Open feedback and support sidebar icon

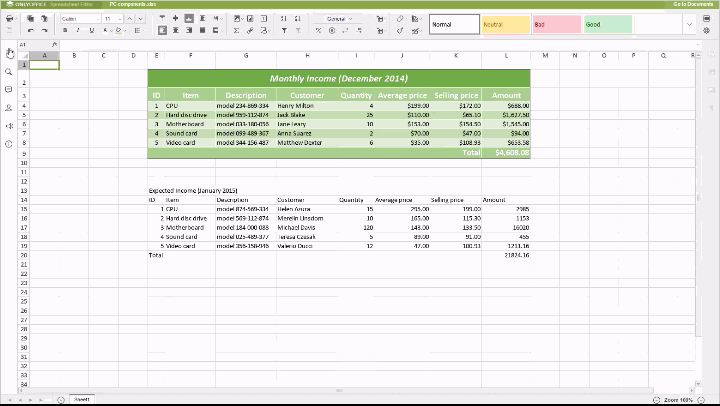point(8,126)
